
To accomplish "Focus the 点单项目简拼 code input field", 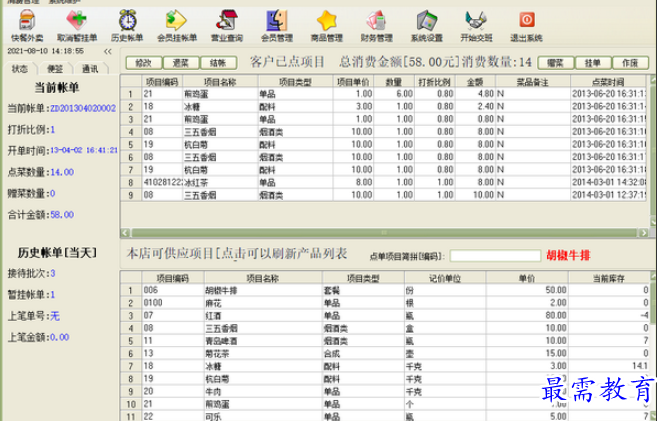I will point(495,256).
